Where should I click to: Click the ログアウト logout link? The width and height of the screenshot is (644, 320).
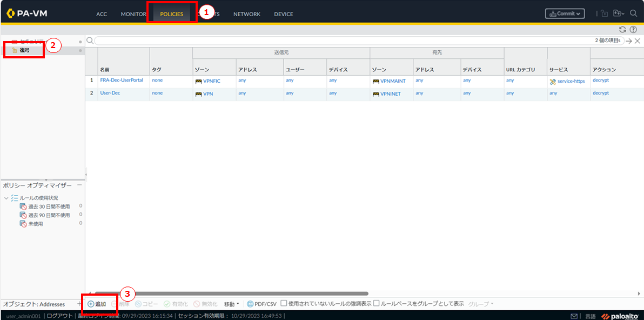point(60,316)
